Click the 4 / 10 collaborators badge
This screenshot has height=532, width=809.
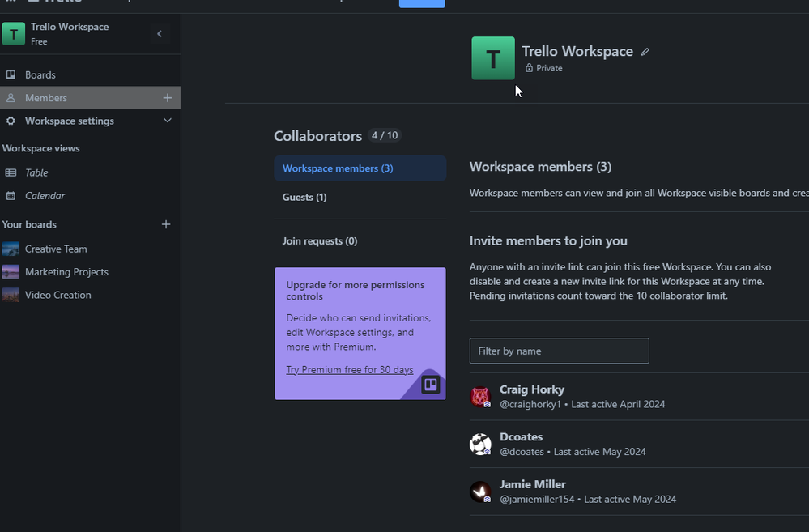(385, 136)
